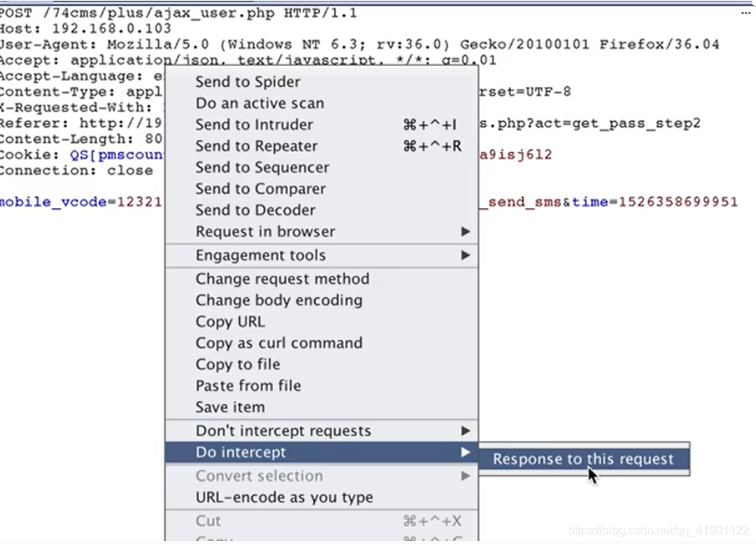756x544 pixels.
Task: Click Convert selection submenu arrow
Action: [466, 476]
